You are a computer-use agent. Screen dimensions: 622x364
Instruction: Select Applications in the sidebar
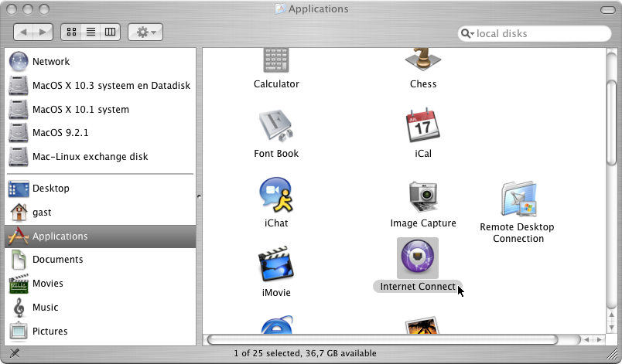[100, 236]
